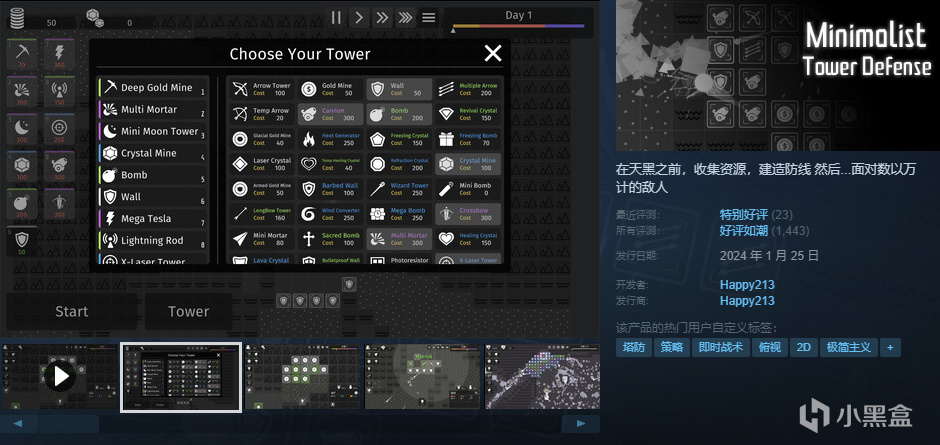Pick the Barbed Wall tower

click(x=331, y=189)
